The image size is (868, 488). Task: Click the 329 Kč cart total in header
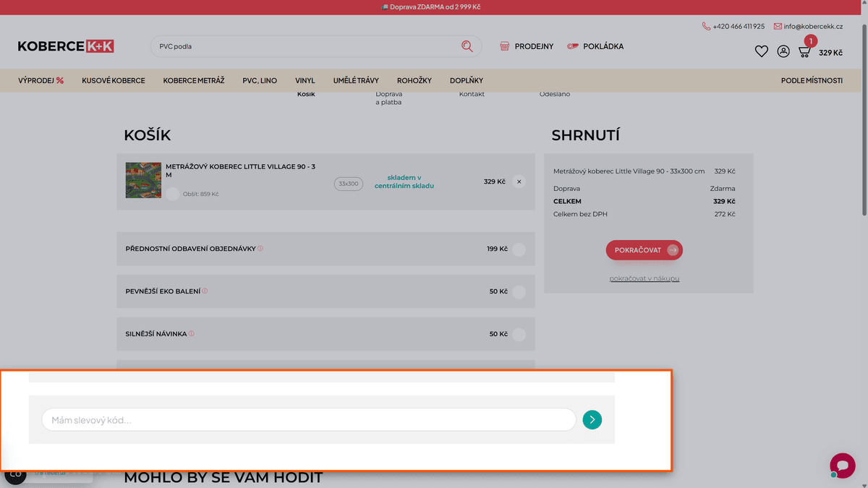830,53
